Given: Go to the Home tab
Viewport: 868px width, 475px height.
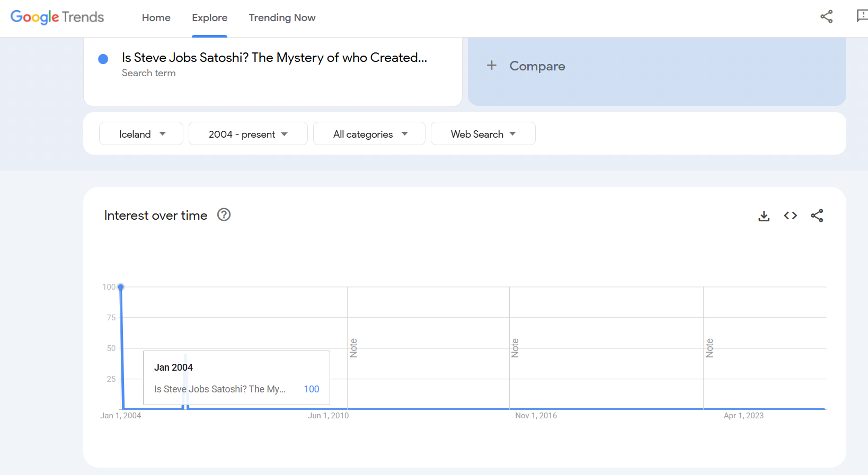Looking at the screenshot, I should [156, 17].
